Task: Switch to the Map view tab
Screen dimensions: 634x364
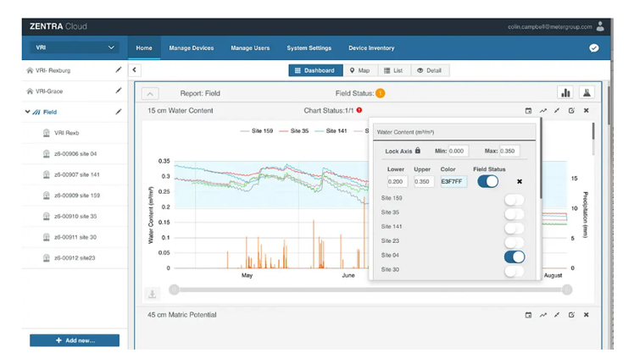Action: click(360, 70)
